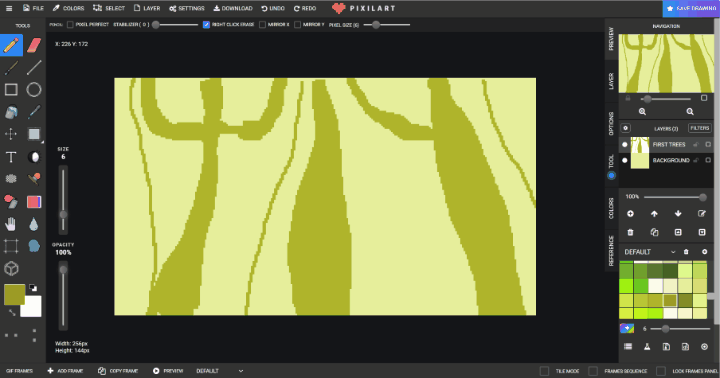The height and width of the screenshot is (378, 720).
Task: Activate the Hand pan tool
Action: pyautogui.click(x=11, y=224)
